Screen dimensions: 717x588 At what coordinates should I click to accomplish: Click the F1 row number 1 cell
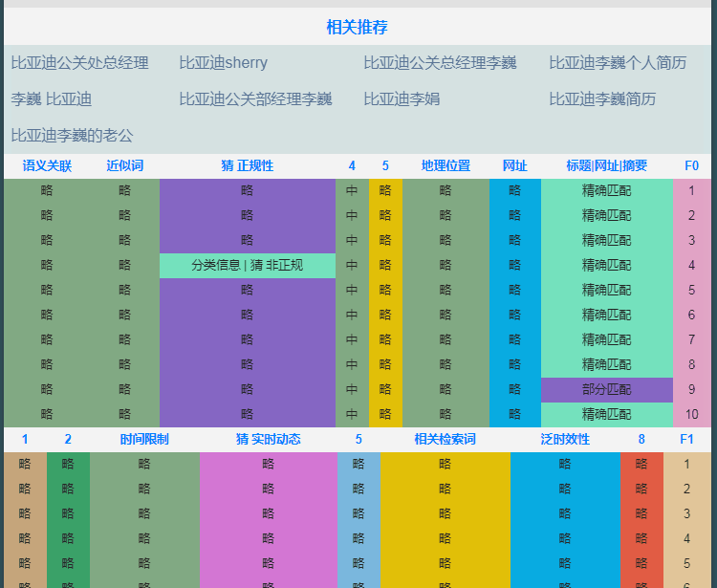tap(686, 464)
